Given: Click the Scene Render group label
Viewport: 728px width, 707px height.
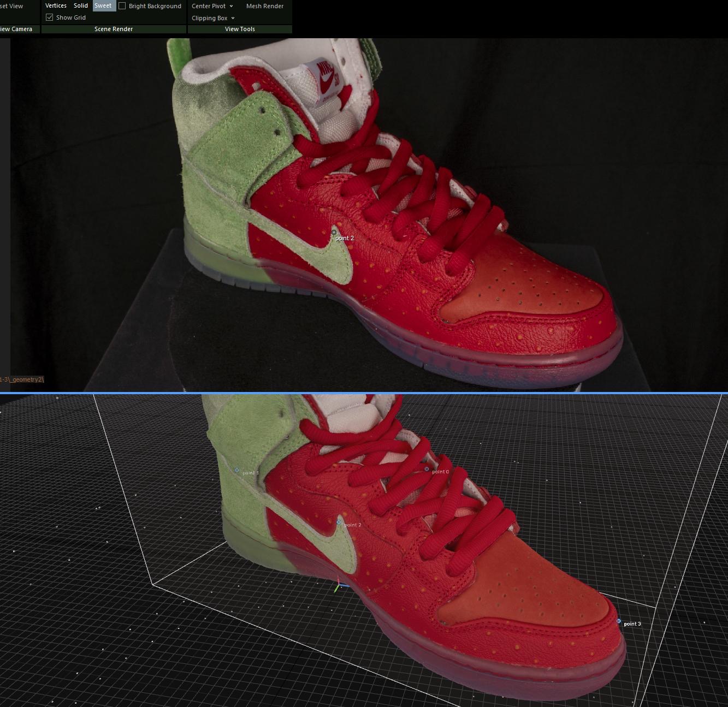Looking at the screenshot, I should pos(114,29).
